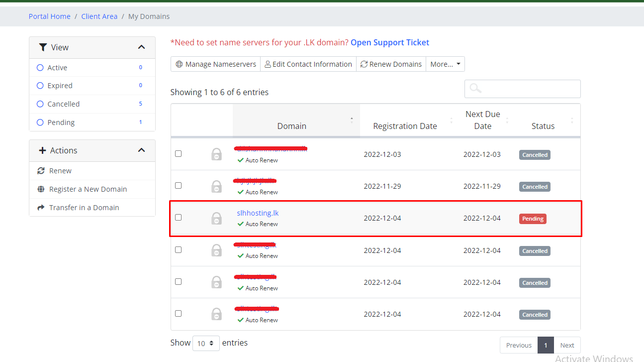Open the Show entries count dropdown
Screen dimensions: 644x362
click(x=206, y=343)
